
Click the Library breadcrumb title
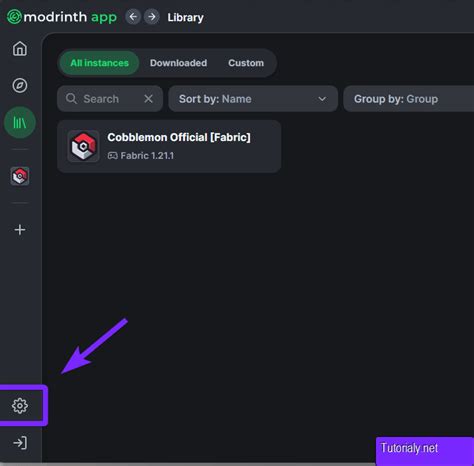pos(185,17)
